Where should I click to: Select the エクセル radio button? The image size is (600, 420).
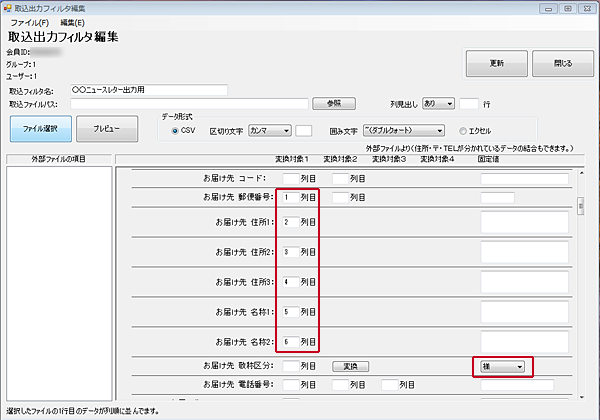(x=463, y=130)
